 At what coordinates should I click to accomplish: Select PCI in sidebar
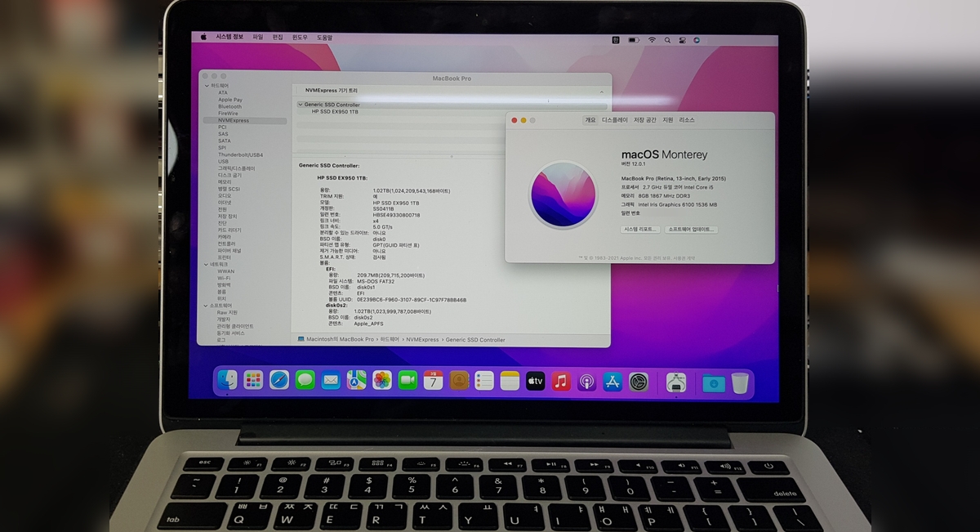[x=222, y=127]
